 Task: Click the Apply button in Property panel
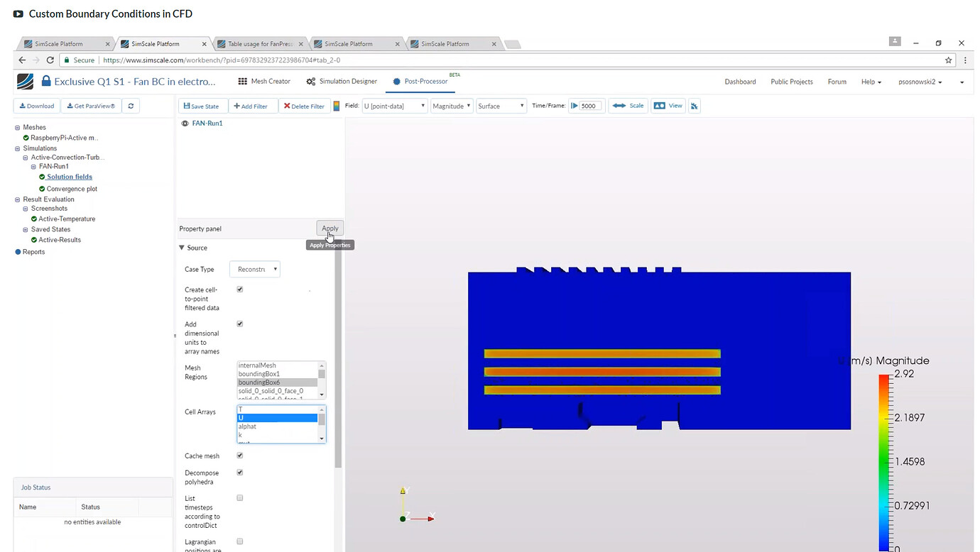329,228
